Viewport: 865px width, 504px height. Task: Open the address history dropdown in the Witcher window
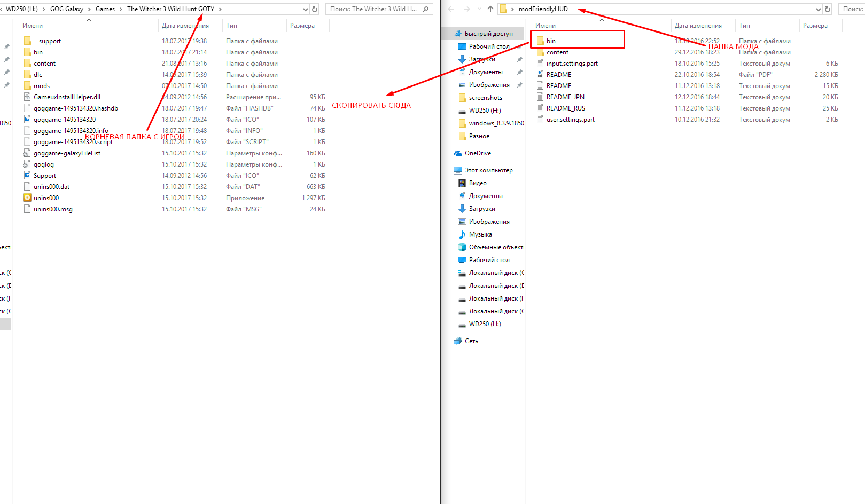coord(306,9)
